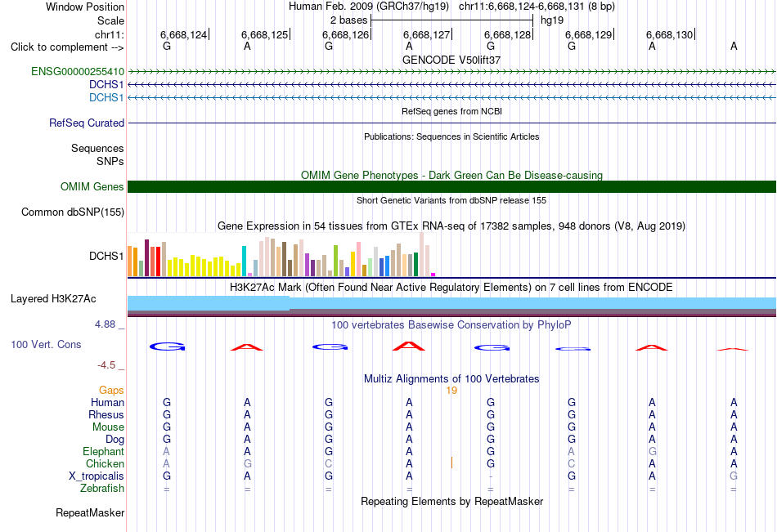Viewport: 777px width, 532px height.
Task: Click the '2 bases' scale label
Action: tap(349, 20)
